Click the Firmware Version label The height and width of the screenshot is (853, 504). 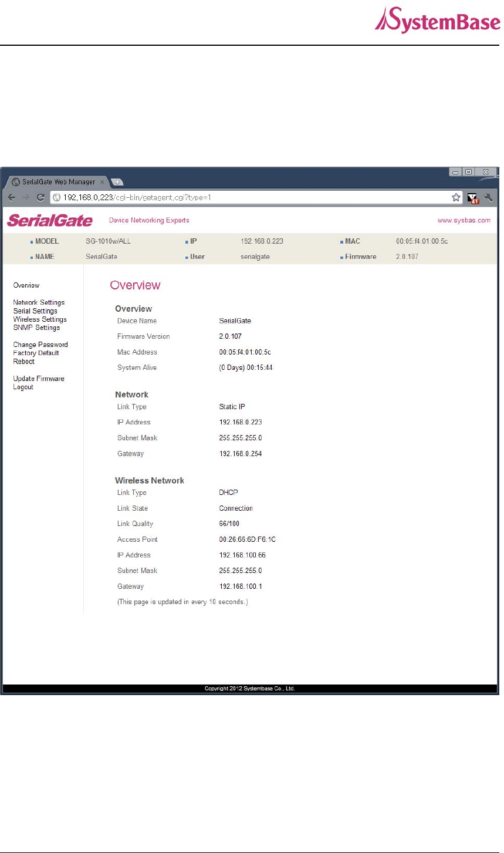[143, 336]
